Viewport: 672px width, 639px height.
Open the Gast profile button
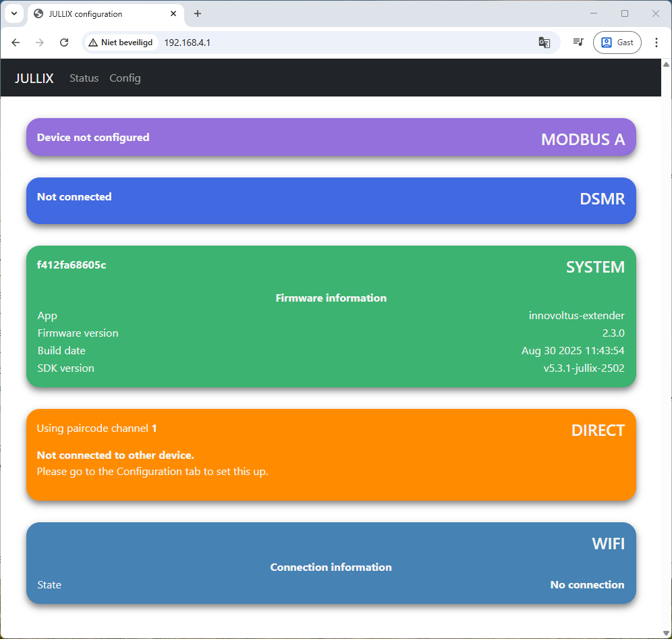point(617,43)
